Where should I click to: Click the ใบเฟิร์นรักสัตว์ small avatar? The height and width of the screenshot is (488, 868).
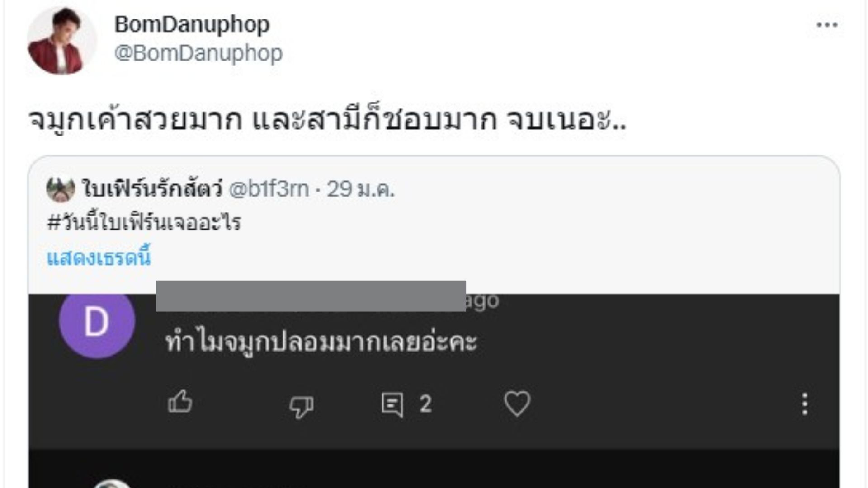pyautogui.click(x=60, y=189)
